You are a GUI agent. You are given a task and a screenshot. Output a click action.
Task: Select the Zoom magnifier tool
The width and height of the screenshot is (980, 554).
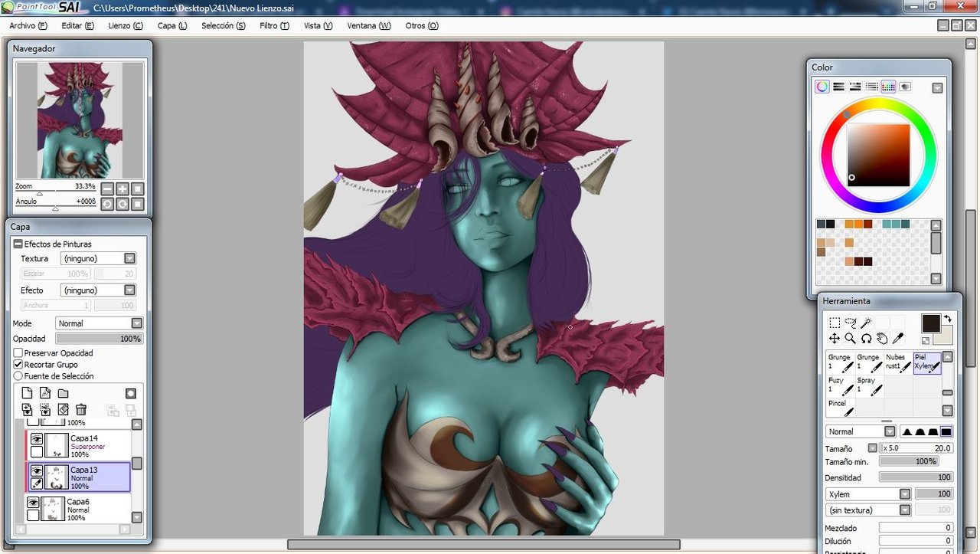point(851,338)
